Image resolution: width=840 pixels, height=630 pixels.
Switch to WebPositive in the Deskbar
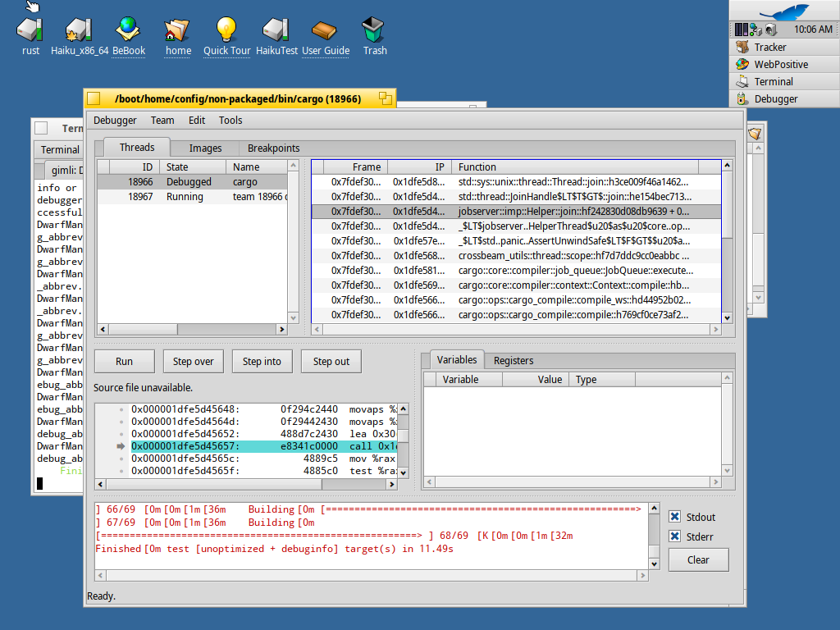coord(784,64)
